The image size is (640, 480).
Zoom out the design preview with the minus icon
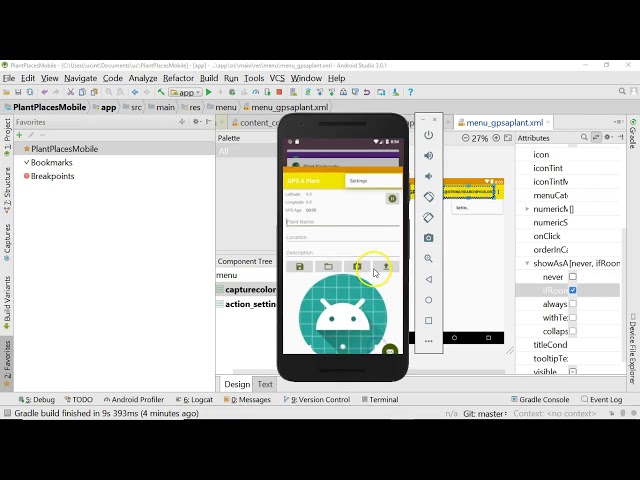[x=465, y=138]
